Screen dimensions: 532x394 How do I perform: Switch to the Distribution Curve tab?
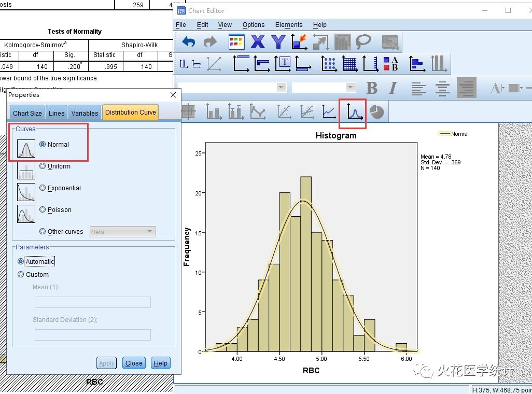click(131, 112)
